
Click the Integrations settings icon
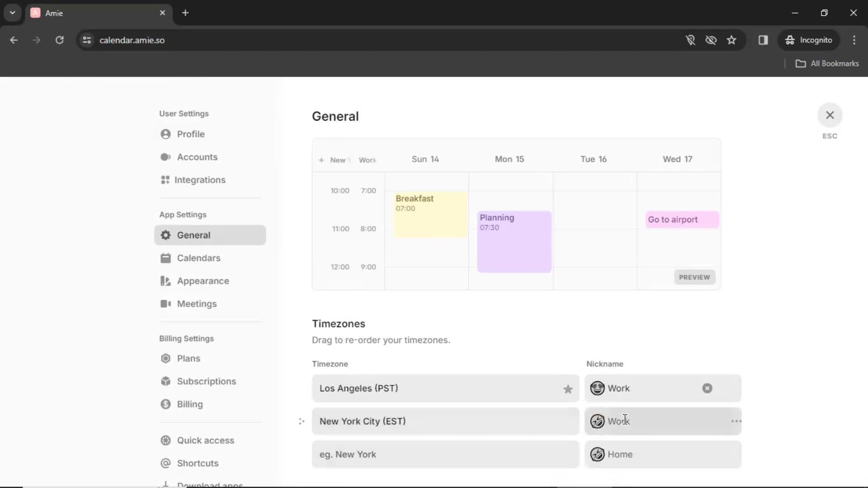pos(165,180)
